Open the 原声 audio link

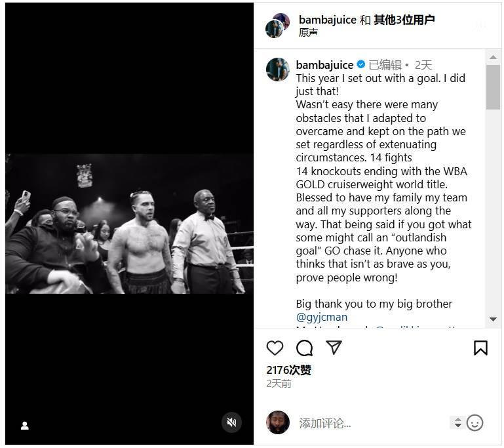pyautogui.click(x=308, y=33)
